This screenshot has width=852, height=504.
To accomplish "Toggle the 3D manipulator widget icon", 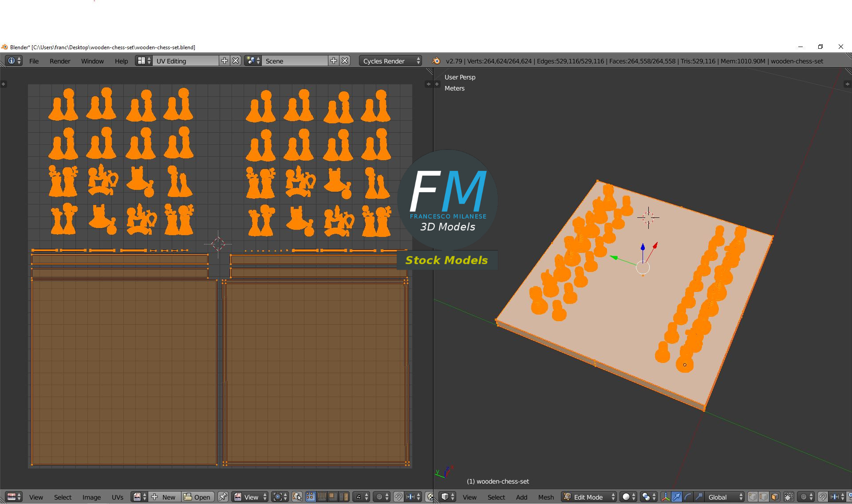I will (x=665, y=497).
